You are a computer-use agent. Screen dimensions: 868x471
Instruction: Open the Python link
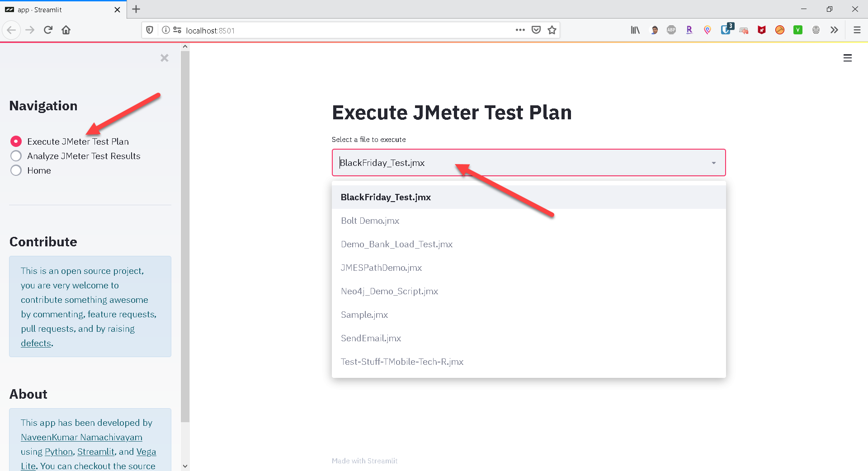59,452
